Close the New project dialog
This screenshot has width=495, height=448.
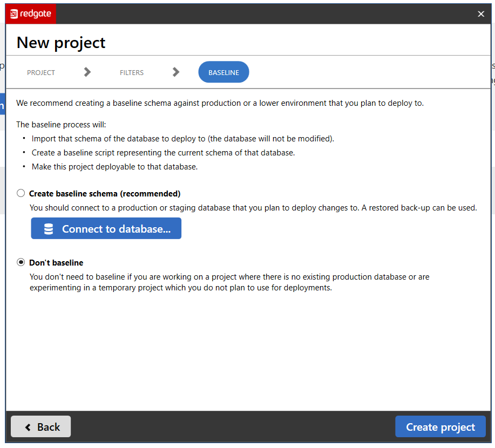point(481,14)
